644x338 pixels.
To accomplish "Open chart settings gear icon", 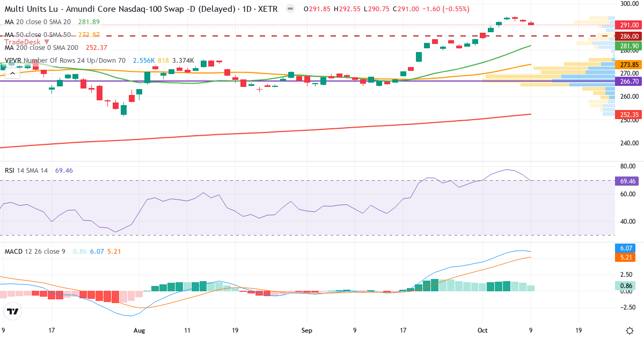I will 629,330.
